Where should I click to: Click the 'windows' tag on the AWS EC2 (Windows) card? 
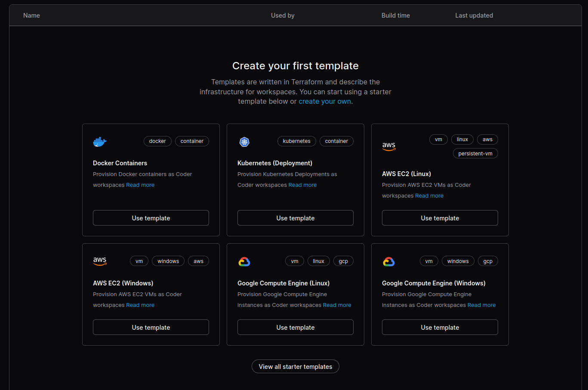[168, 261]
